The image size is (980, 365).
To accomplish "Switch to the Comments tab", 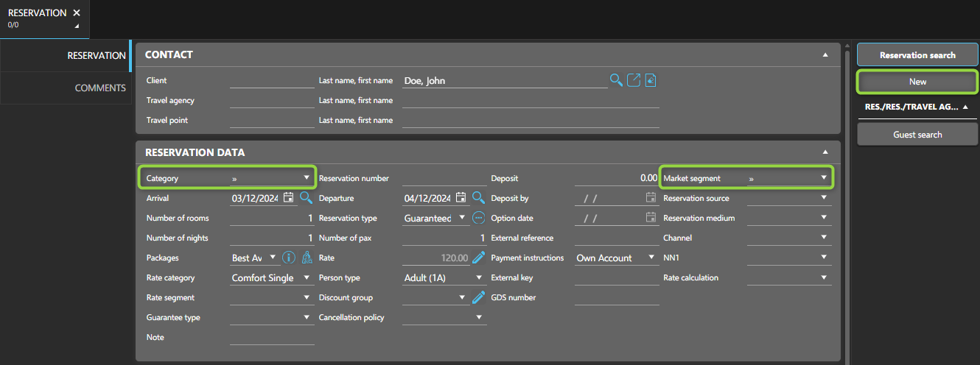I will click(x=100, y=88).
